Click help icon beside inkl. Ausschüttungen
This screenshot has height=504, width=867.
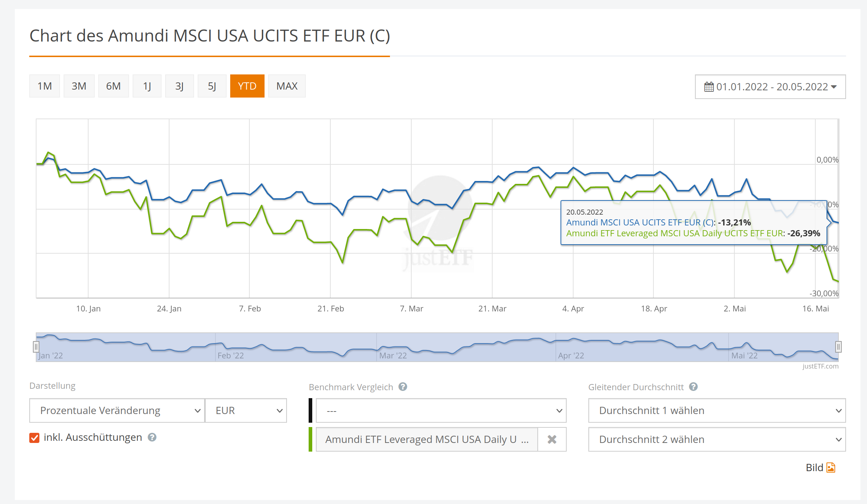click(x=152, y=438)
